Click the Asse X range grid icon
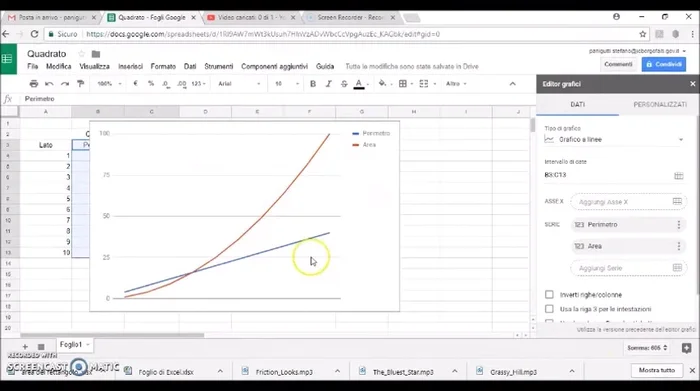 click(677, 202)
